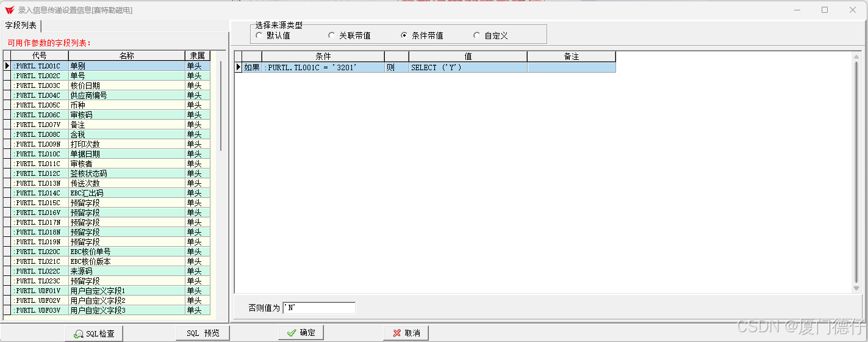868x342 pixels.
Task: Open the 字段列表 tab
Action: tap(21, 26)
